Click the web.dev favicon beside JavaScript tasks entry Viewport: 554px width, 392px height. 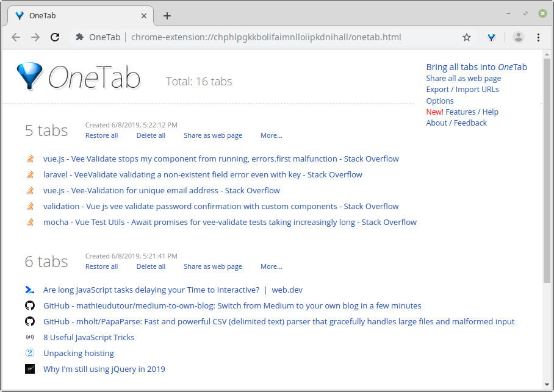tap(30, 290)
